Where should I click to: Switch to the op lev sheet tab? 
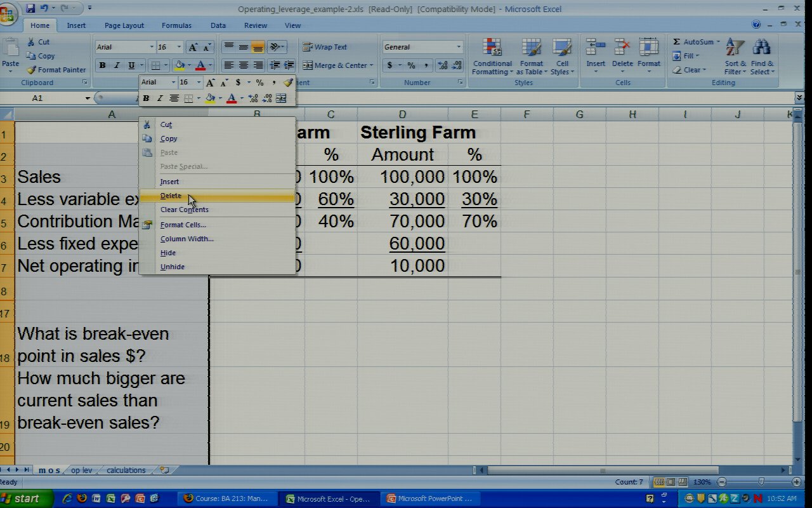tap(81, 471)
